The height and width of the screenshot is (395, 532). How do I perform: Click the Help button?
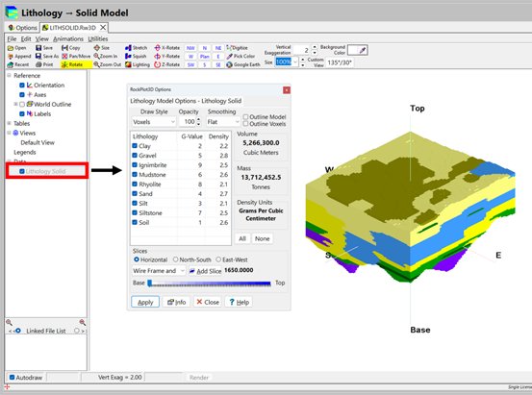click(239, 302)
